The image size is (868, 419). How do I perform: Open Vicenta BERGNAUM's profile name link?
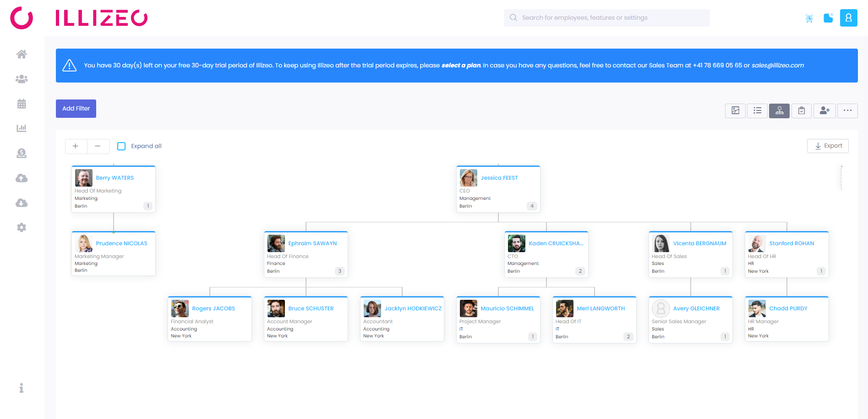point(699,243)
